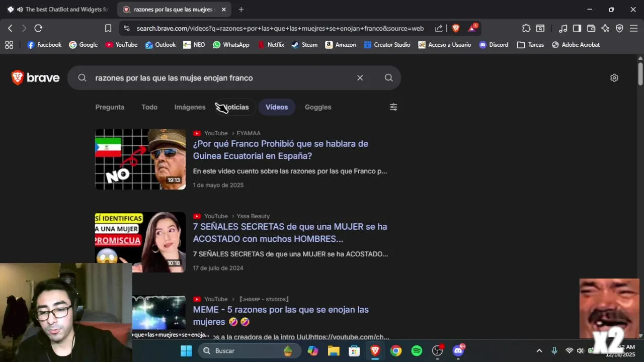Open the tab search icon in the toolbar

540,29
